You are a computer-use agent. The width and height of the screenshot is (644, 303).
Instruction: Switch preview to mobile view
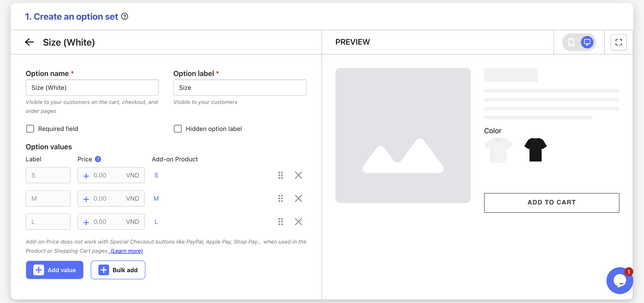pyautogui.click(x=571, y=42)
